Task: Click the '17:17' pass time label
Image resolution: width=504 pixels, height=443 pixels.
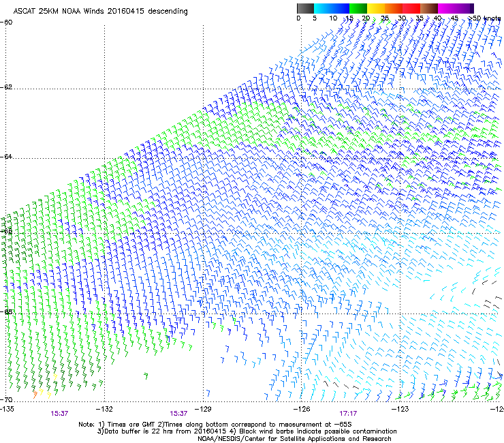Action: (x=348, y=414)
